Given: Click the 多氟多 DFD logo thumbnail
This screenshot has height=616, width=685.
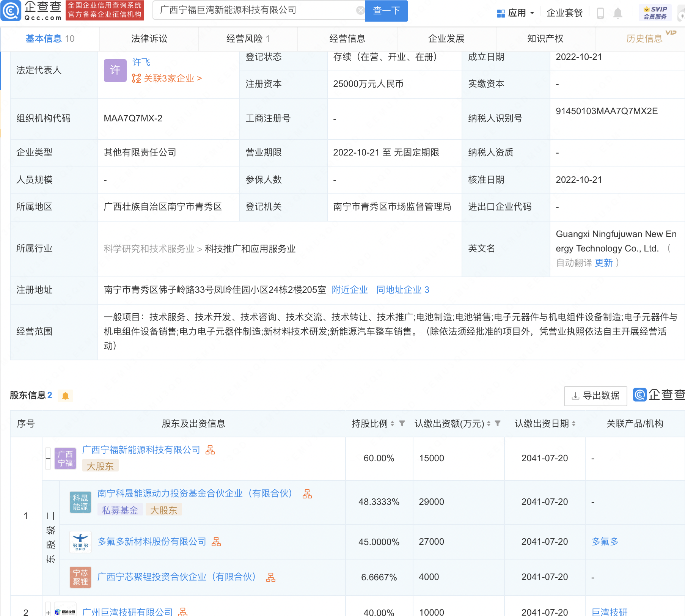Looking at the screenshot, I should click(80, 542).
